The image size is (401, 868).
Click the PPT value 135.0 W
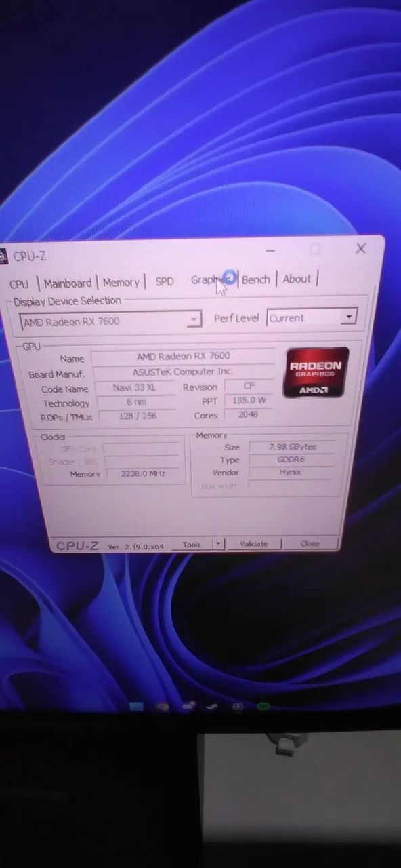pyautogui.click(x=249, y=400)
